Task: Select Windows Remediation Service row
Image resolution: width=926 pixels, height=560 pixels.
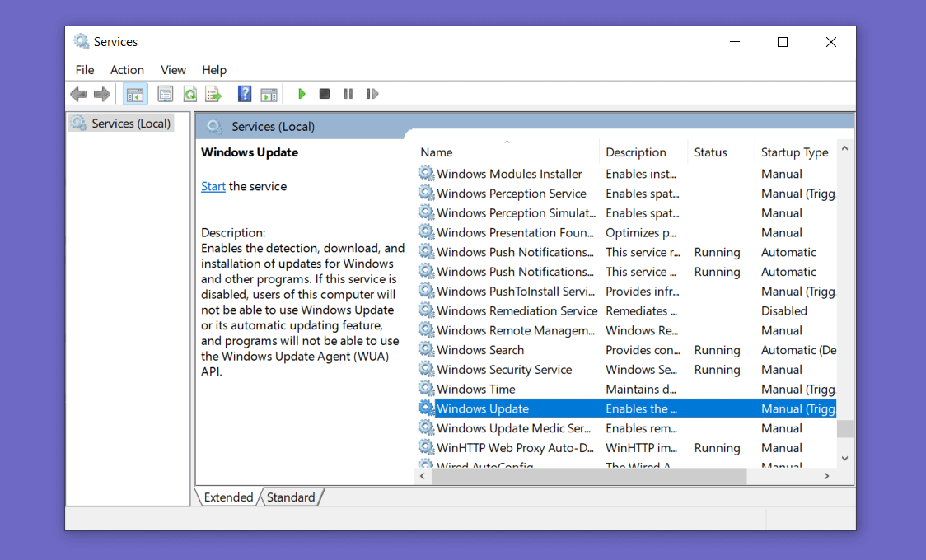Action: [626, 310]
